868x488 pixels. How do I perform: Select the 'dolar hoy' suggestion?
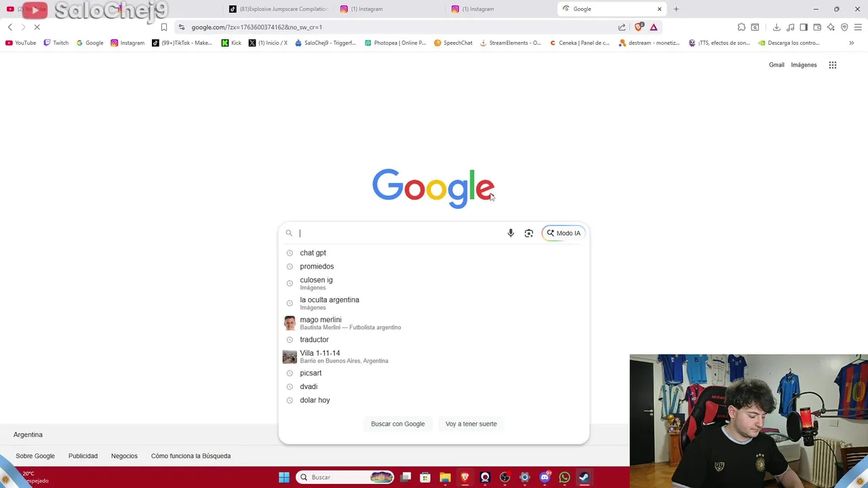434,400
